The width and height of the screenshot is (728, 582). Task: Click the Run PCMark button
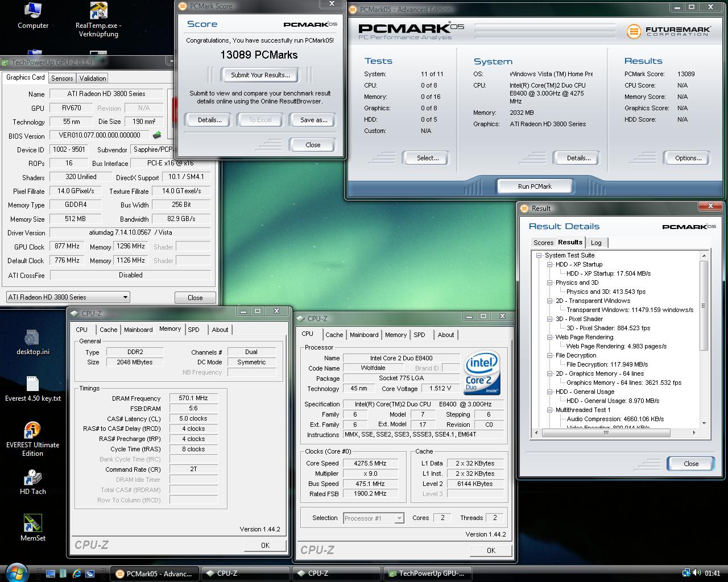[535, 186]
